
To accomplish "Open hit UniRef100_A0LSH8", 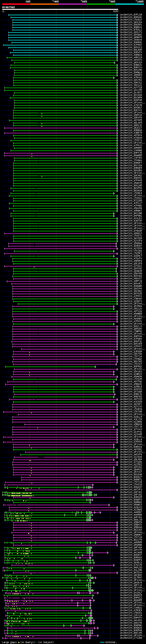I will pos(131,570).
